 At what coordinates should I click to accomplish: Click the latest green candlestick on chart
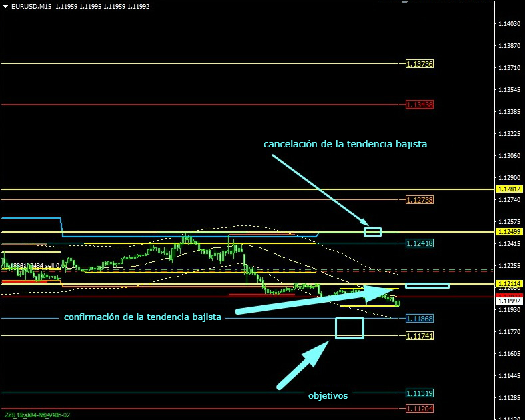pos(398,303)
